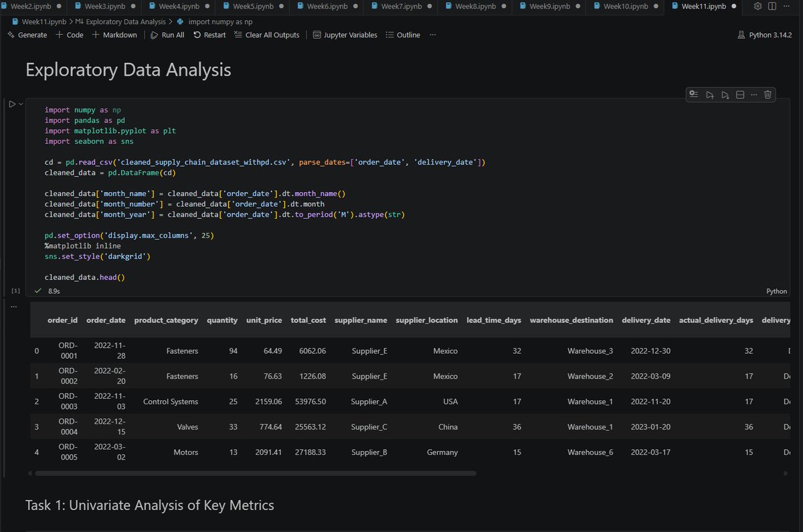The width and height of the screenshot is (803, 532).
Task: Run the first code cell
Action: pyautogui.click(x=11, y=104)
